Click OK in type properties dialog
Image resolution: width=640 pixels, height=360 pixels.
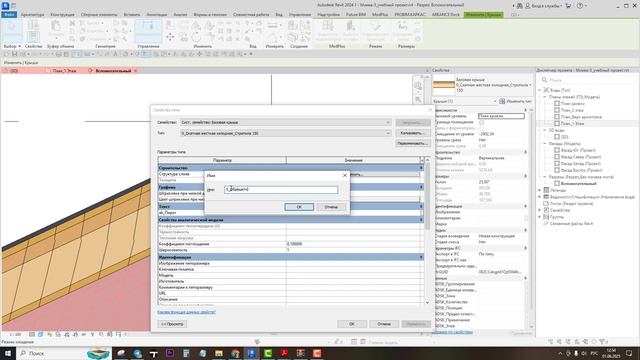point(352,324)
